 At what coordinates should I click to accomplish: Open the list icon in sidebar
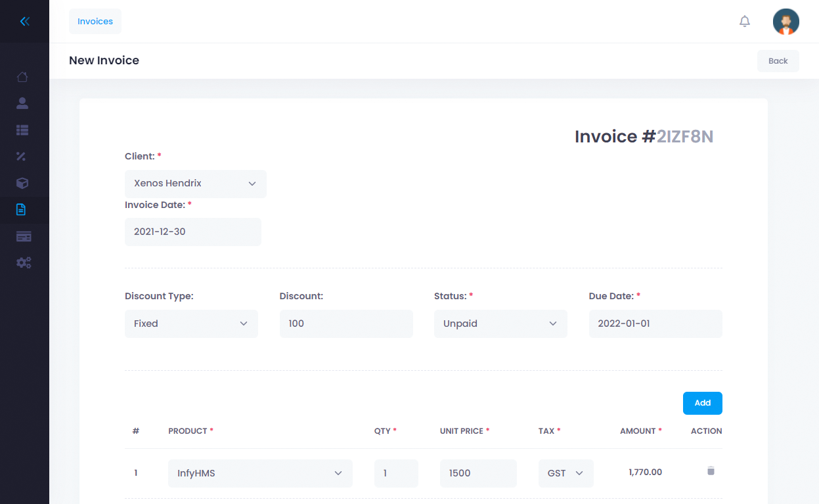[22, 130]
